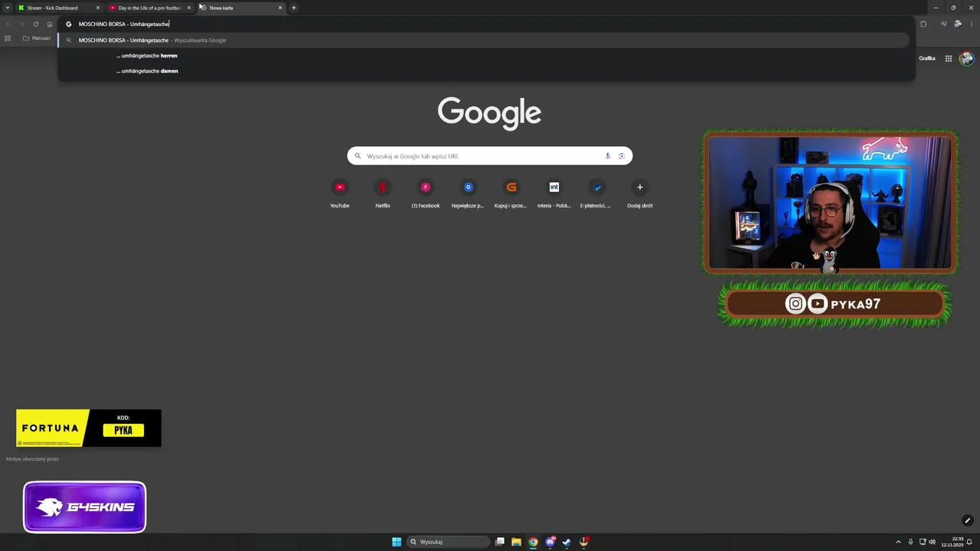The height and width of the screenshot is (551, 980).
Task: Close the Nowa karta tab
Action: (x=280, y=8)
